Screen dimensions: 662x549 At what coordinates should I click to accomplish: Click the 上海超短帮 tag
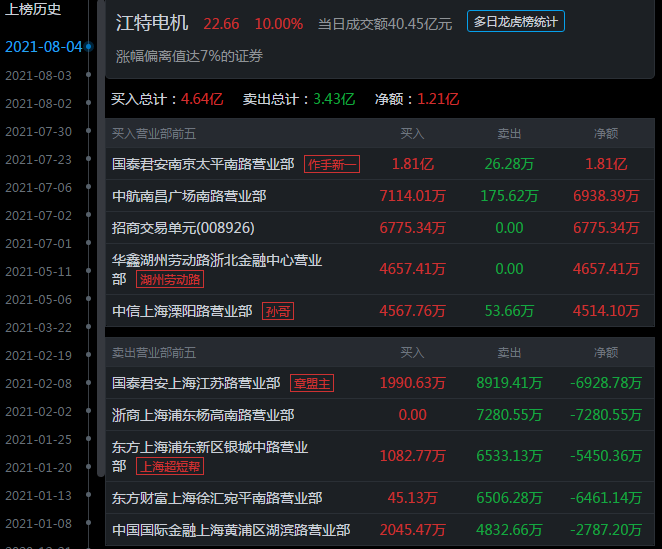tap(170, 467)
